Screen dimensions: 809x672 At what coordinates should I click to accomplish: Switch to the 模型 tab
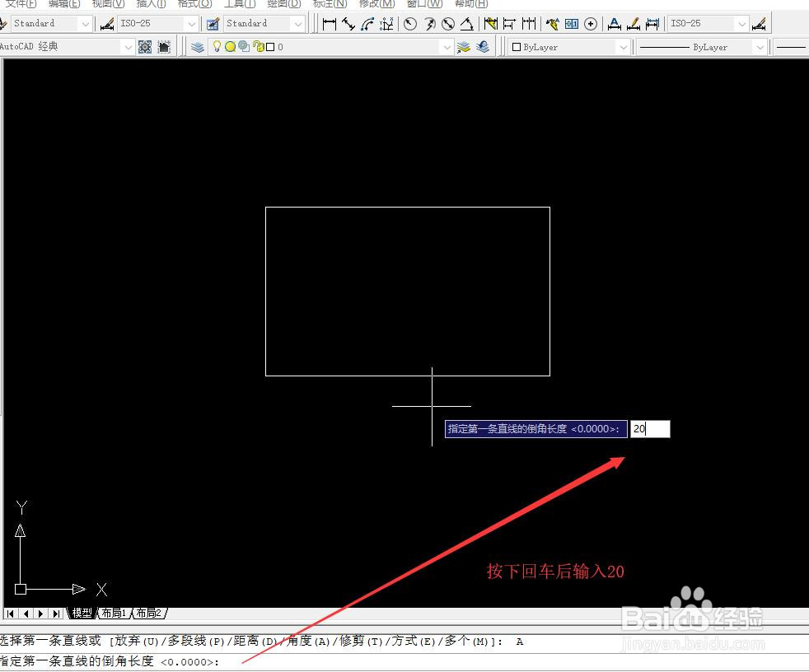(x=82, y=613)
